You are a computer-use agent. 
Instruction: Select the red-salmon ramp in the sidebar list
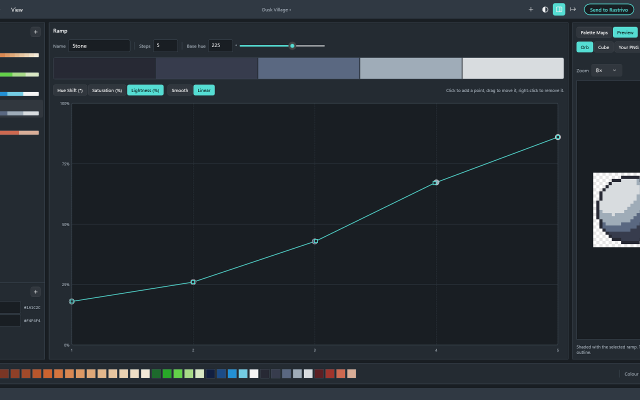(x=20, y=132)
